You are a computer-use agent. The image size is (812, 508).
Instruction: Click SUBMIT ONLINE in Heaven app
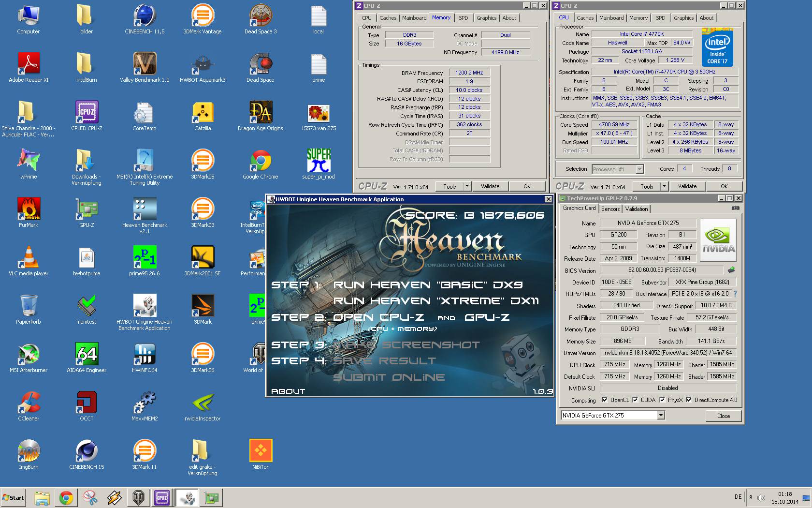tap(389, 377)
